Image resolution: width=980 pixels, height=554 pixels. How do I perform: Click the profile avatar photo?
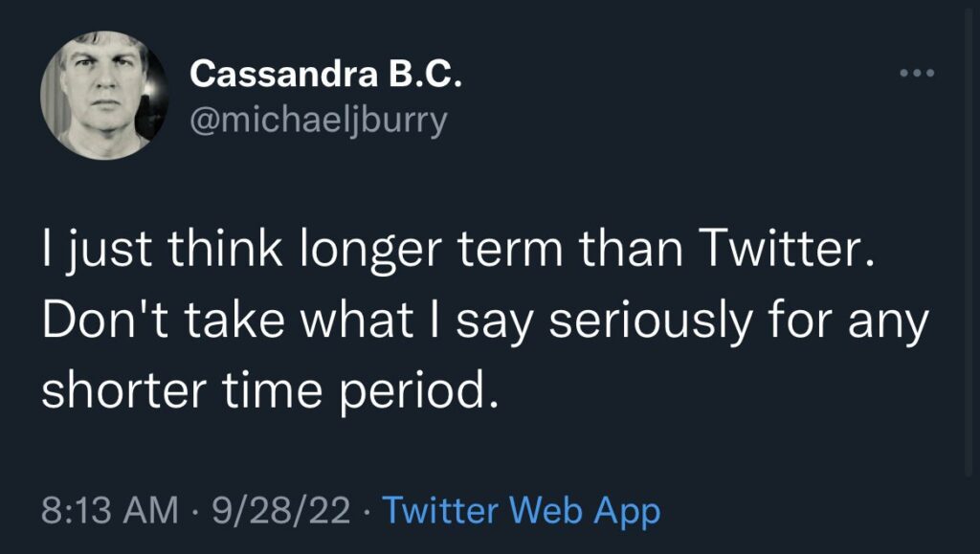[x=99, y=96]
